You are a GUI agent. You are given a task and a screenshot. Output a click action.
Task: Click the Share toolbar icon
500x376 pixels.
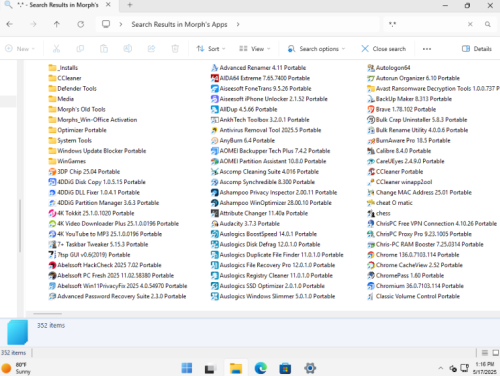151,49
